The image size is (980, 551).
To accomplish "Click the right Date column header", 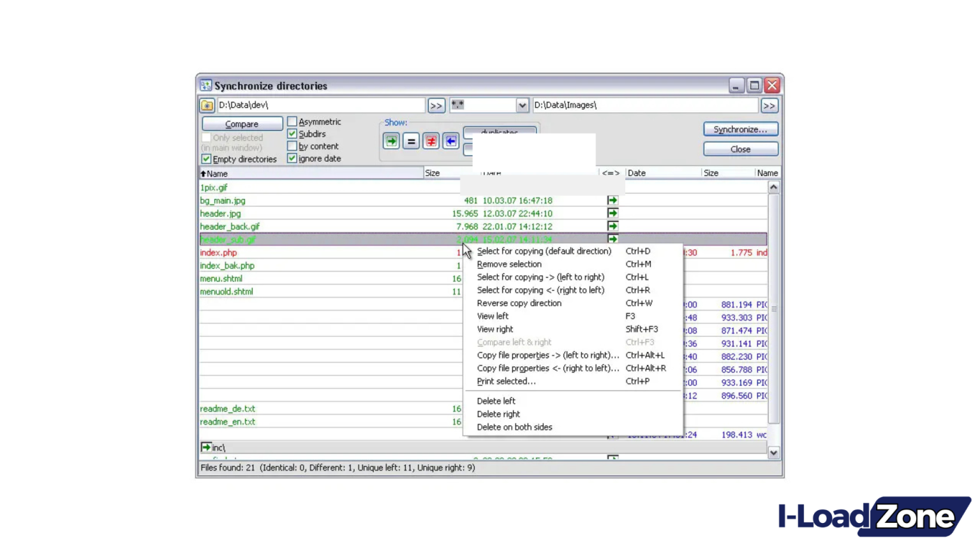I will [663, 173].
